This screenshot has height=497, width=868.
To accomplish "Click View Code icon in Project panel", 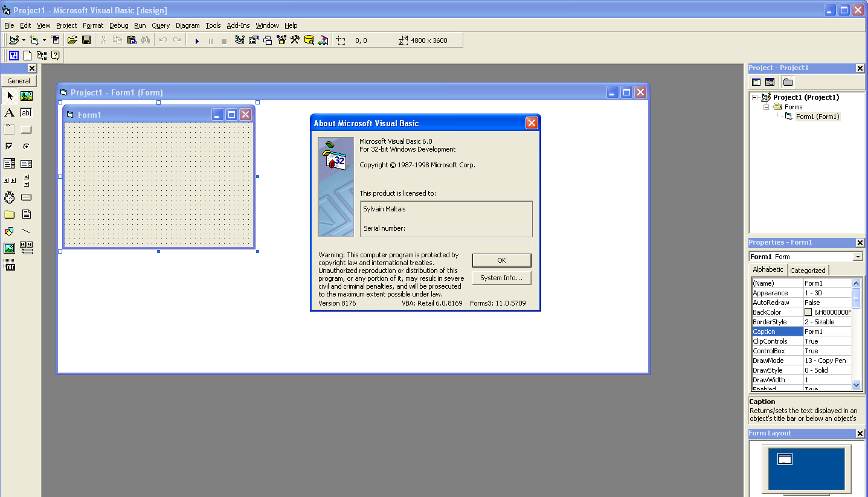I will pyautogui.click(x=756, y=82).
